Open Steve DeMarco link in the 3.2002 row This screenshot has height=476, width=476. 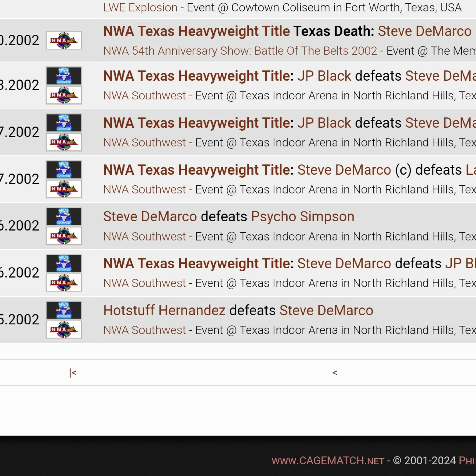(x=440, y=76)
